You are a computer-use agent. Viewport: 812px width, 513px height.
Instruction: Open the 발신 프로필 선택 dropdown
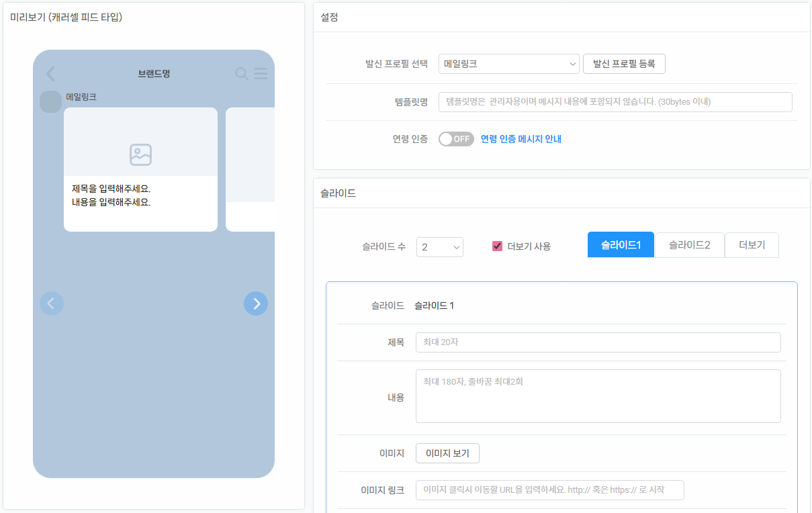pos(508,64)
